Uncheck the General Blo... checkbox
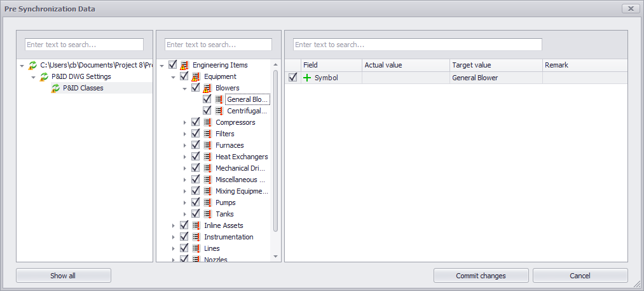The width and height of the screenshot is (644, 291). [x=207, y=99]
